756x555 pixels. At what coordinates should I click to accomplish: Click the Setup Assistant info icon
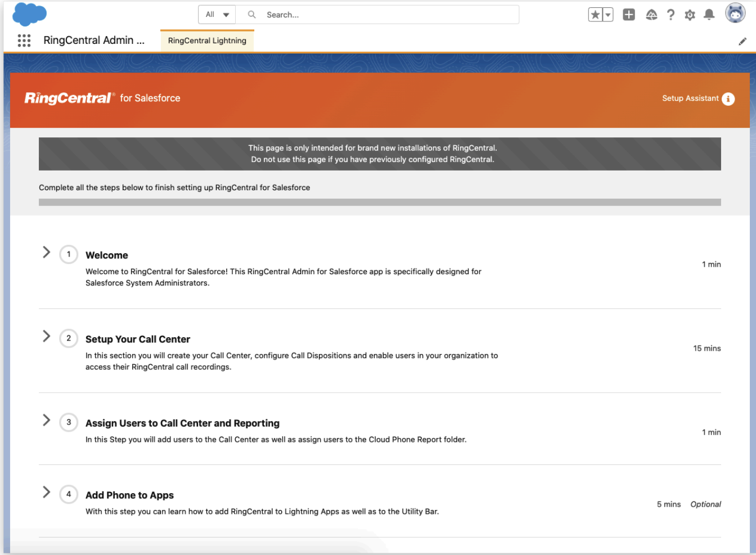point(728,99)
